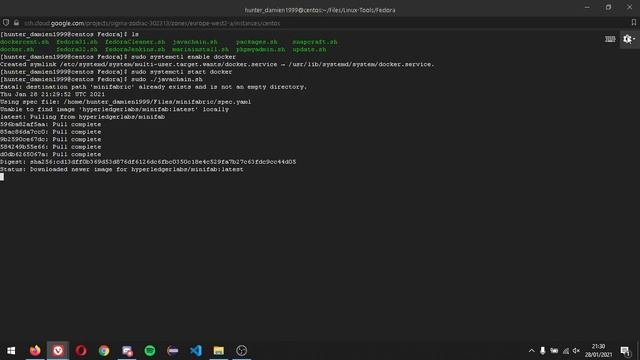Open the Windows Start menu

pyautogui.click(x=11, y=351)
